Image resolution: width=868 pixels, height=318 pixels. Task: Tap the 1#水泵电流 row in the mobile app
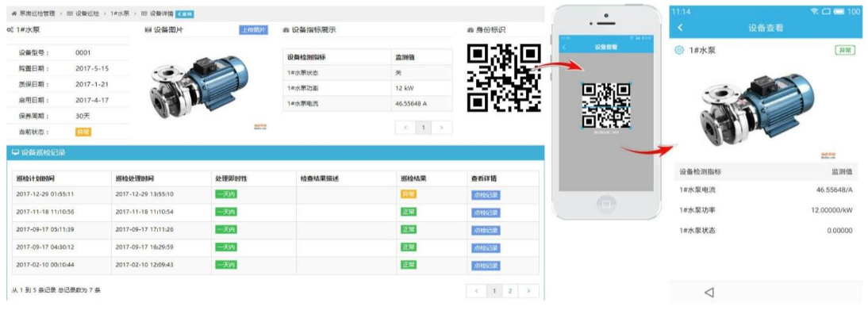point(766,190)
